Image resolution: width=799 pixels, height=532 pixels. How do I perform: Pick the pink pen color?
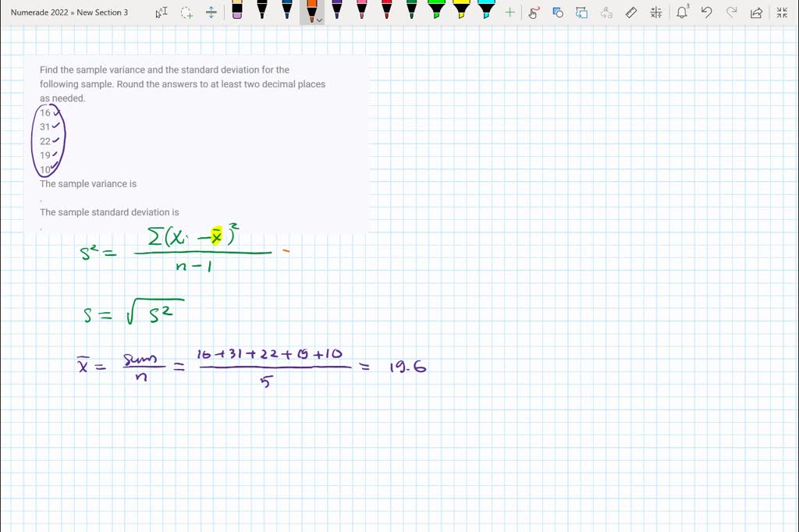point(360,12)
